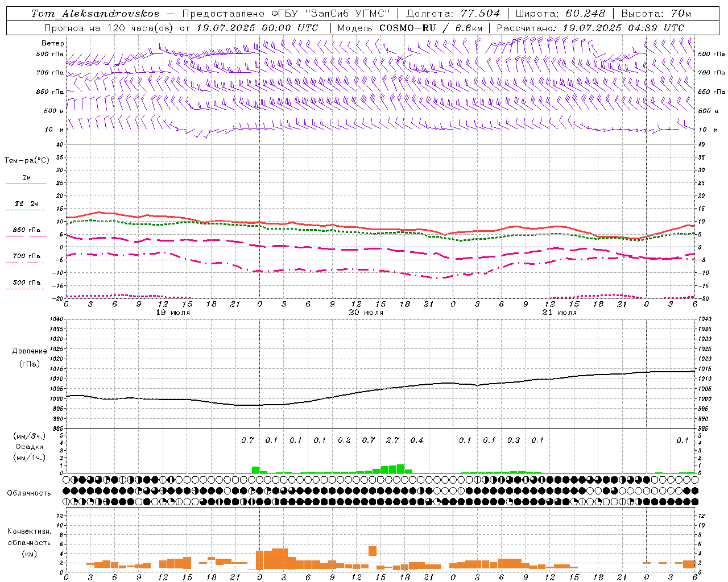Click the 19 июля date label
The image size is (728, 582).
tap(173, 313)
